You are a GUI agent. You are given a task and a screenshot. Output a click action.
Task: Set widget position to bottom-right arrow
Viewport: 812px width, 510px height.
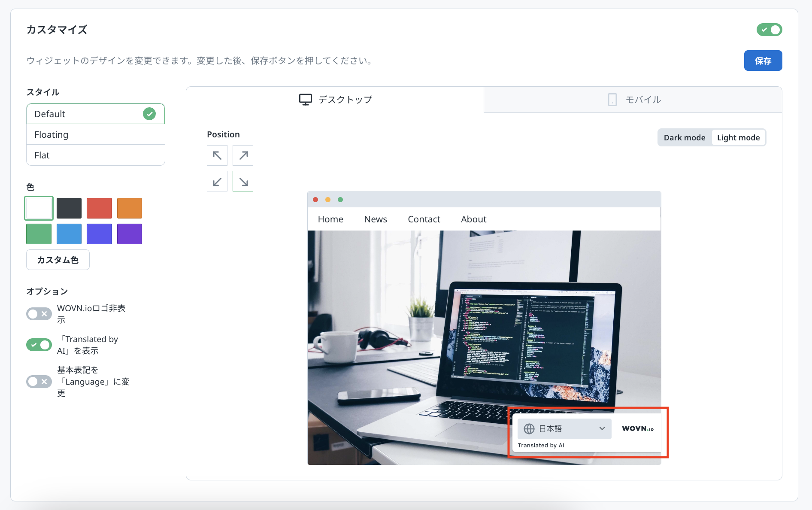[243, 182]
